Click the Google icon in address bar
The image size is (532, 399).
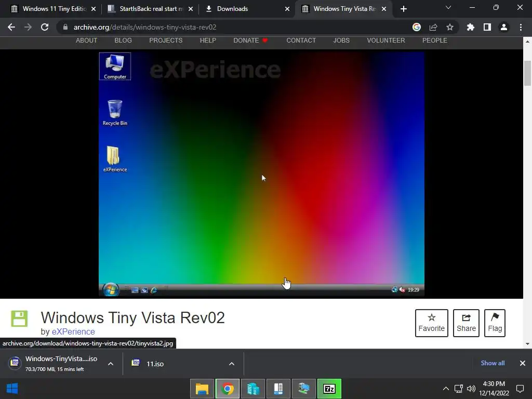pyautogui.click(x=416, y=27)
